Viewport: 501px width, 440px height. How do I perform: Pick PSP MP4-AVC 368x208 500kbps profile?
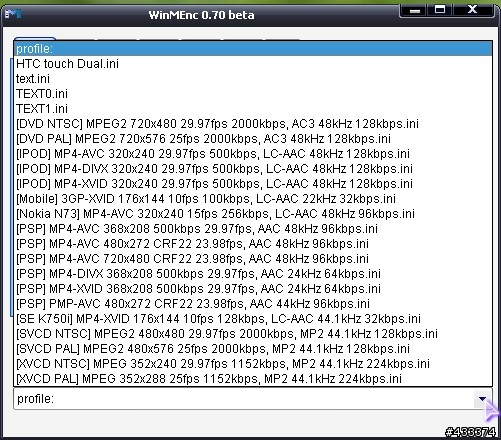[253, 229]
